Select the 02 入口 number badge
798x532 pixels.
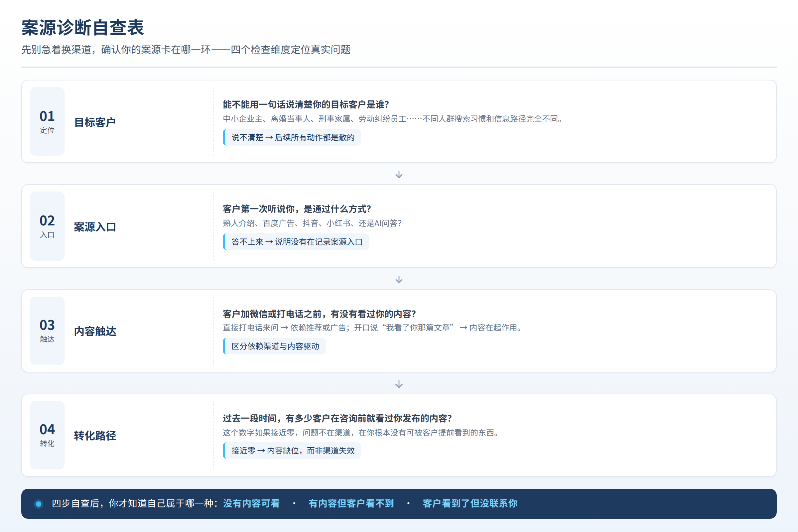click(x=47, y=226)
